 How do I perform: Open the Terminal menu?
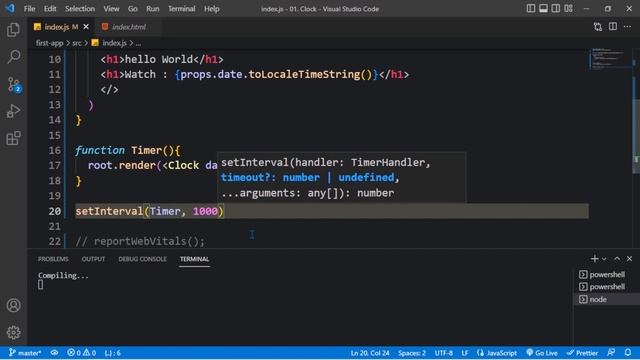[182, 9]
